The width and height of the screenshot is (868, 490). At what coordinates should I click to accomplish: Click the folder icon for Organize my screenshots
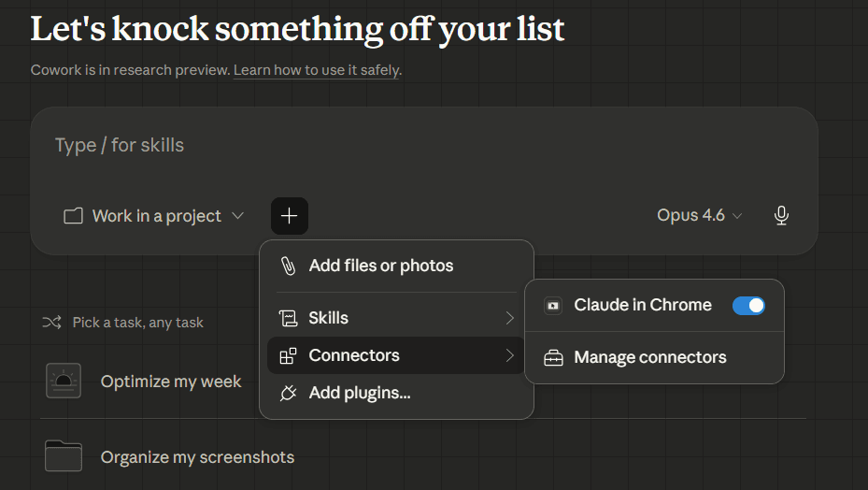64,456
